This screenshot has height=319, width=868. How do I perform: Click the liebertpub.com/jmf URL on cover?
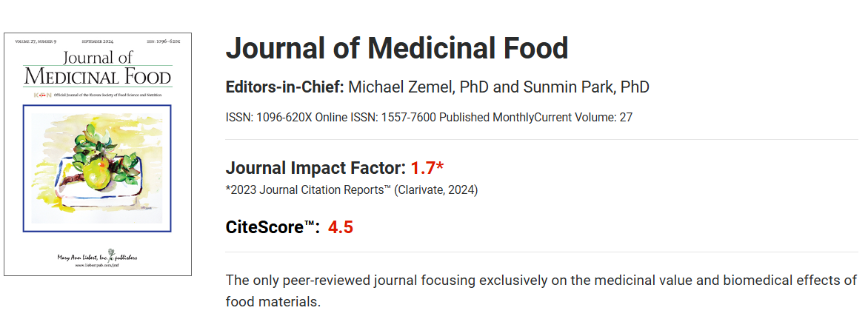(x=97, y=265)
